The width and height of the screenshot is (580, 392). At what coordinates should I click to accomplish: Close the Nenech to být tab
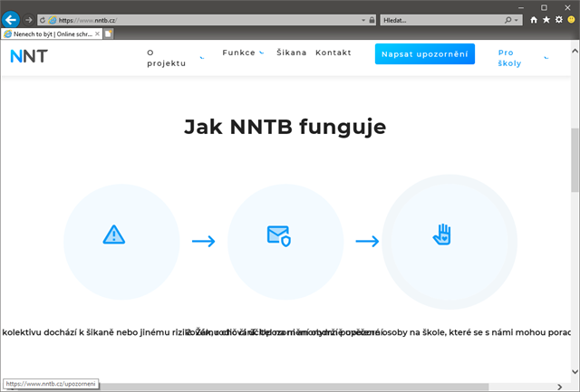point(97,34)
